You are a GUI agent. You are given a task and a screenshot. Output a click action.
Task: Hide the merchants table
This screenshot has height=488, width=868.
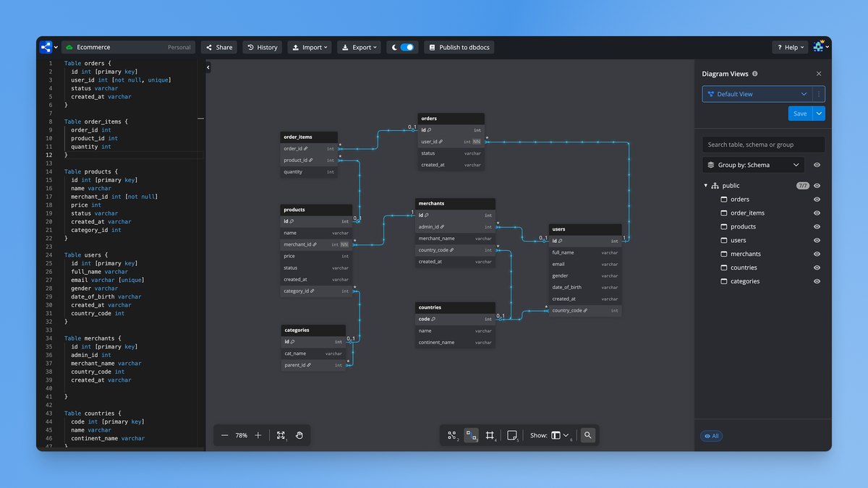(x=817, y=254)
